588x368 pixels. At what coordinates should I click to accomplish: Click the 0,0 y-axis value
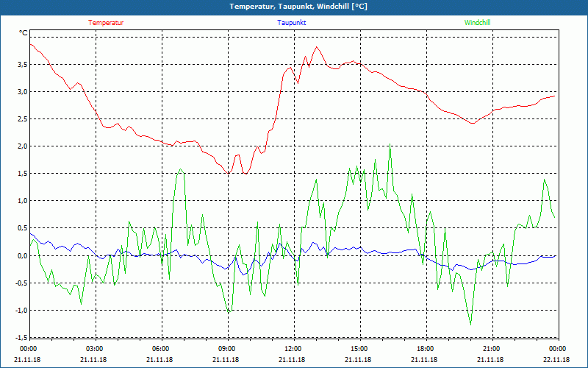(23, 255)
